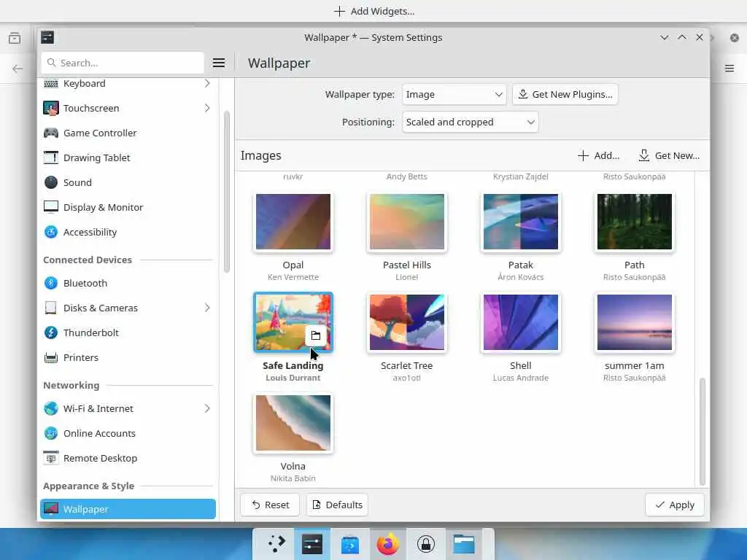Click the sidebar vertical scrollbar
This screenshot has height=560, width=747.
coord(227,192)
